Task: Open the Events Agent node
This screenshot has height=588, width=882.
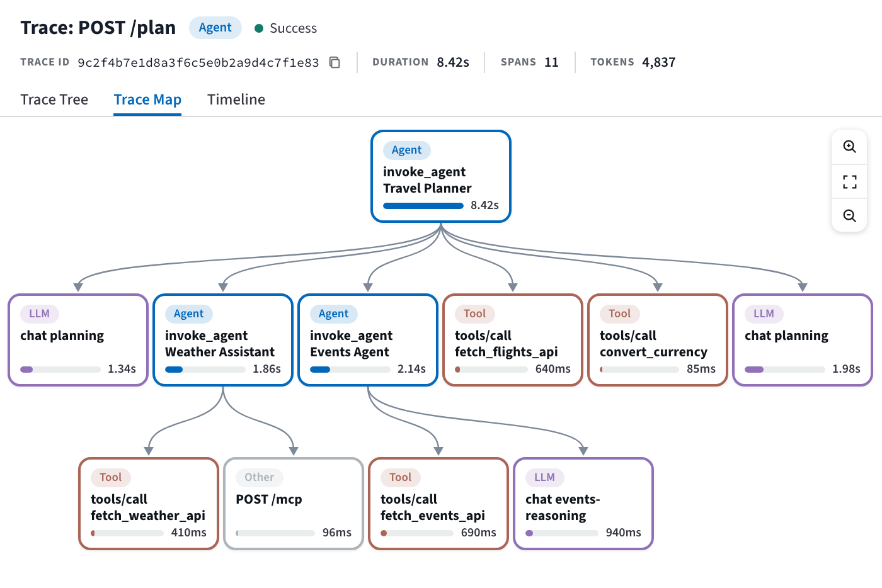Action: point(368,340)
